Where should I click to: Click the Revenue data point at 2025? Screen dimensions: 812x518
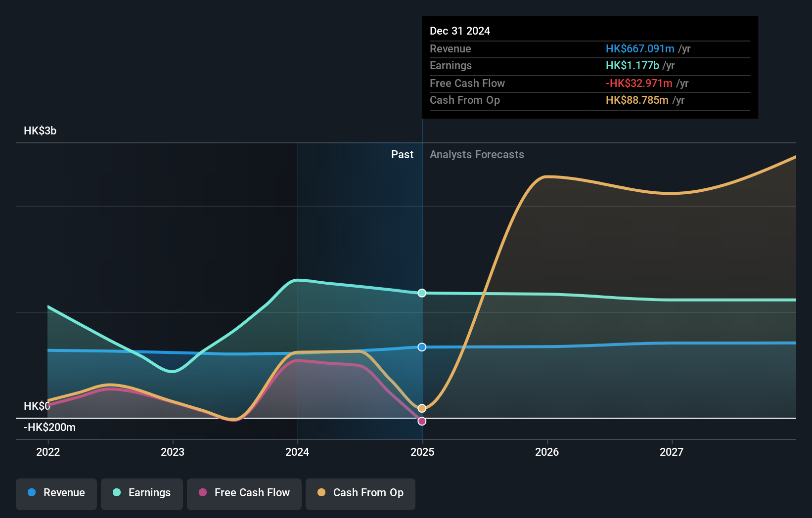click(422, 347)
